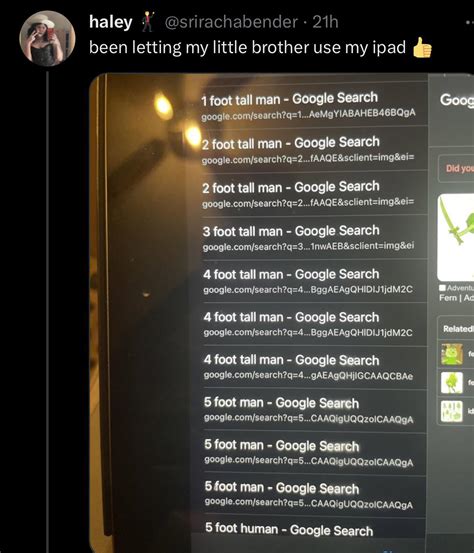Click the second related search thumbnail
The height and width of the screenshot is (553, 474).
[x=452, y=383]
